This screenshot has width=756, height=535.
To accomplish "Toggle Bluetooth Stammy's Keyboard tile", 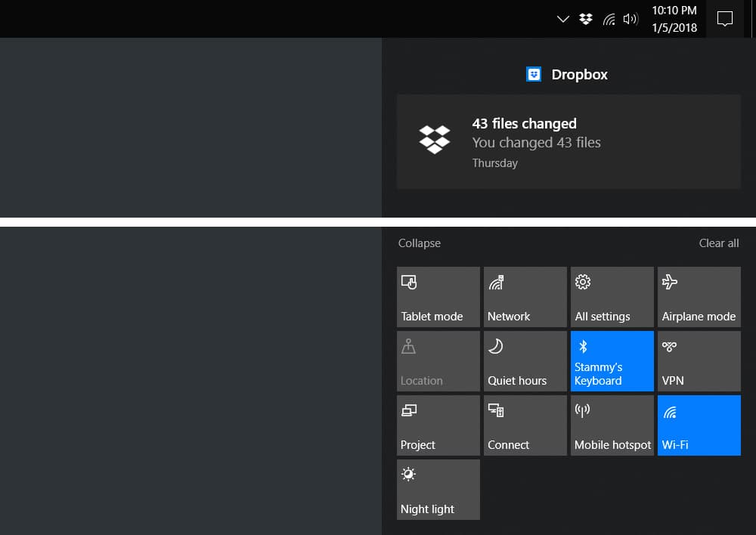I will coord(612,361).
